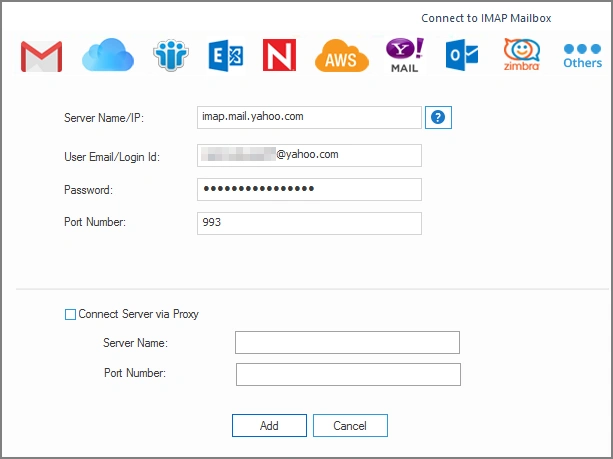
Task: Click the blue help question mark icon
Action: pos(438,118)
